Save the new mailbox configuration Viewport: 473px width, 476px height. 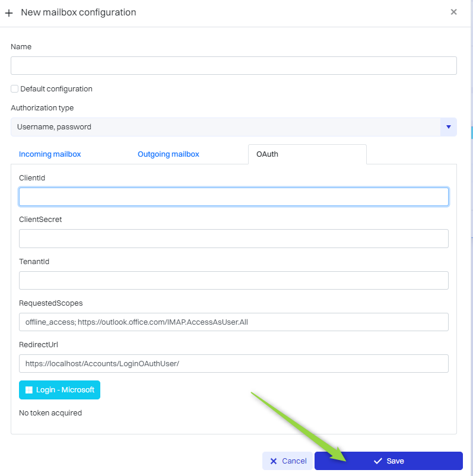[389, 461]
